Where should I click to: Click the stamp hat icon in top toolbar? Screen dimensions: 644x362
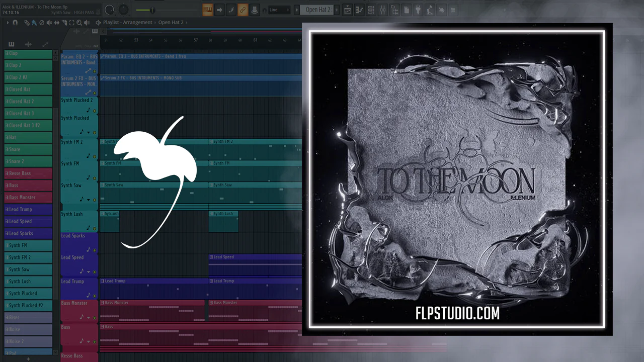point(254,10)
